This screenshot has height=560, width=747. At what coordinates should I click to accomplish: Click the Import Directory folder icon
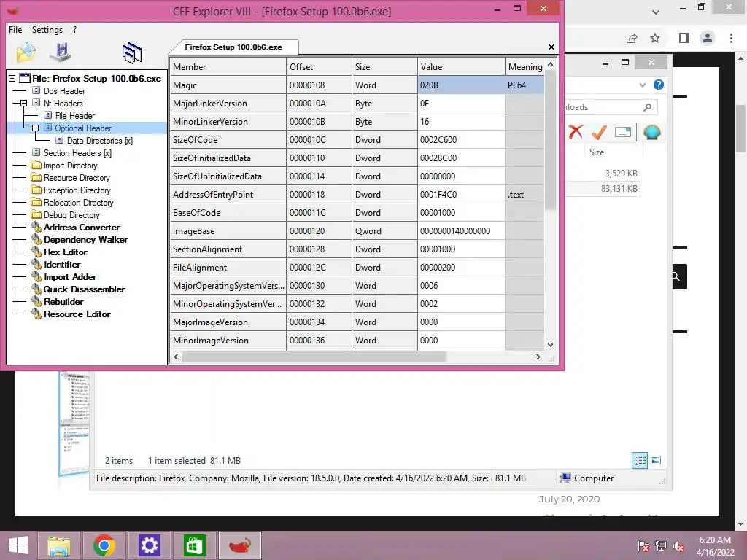coord(36,166)
